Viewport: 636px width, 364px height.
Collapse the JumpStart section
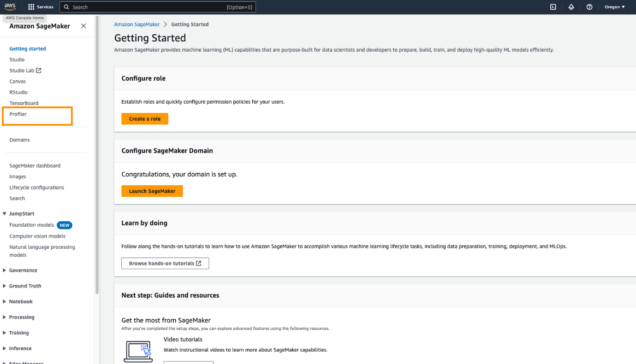pyautogui.click(x=5, y=214)
